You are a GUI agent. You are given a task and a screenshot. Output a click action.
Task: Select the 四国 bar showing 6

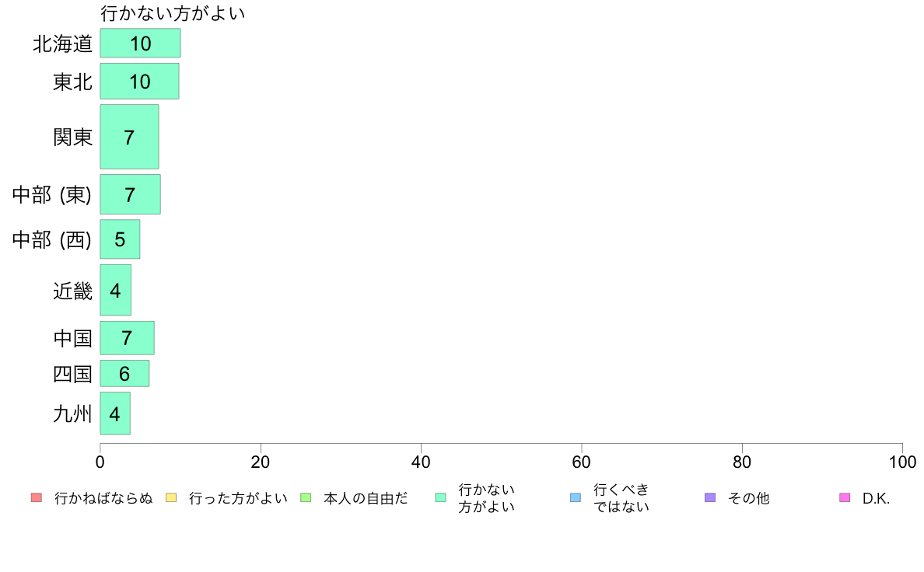[x=125, y=374]
